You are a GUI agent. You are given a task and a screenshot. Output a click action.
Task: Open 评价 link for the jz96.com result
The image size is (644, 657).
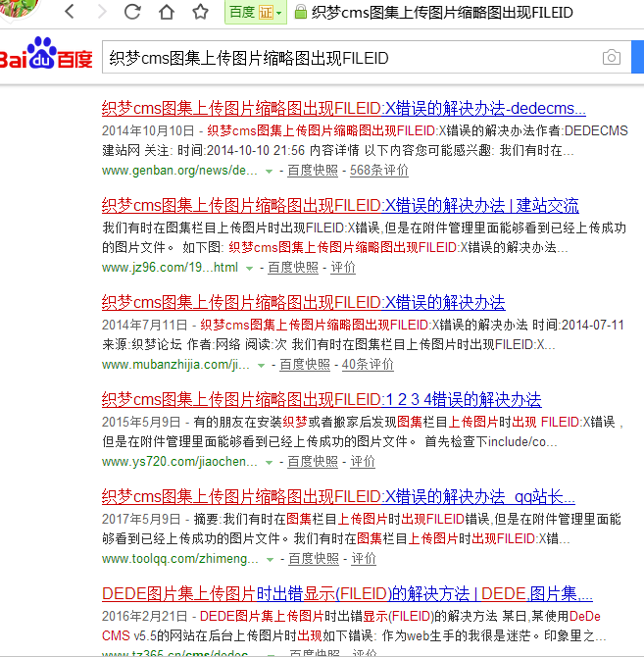[x=343, y=268]
